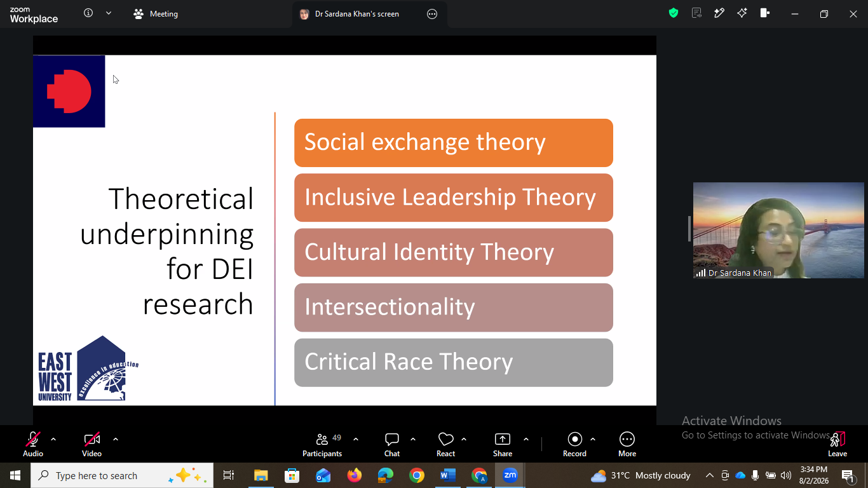Screen dimensions: 868x488
Task: Open the AI Companion sparkle icon
Action: tap(742, 13)
